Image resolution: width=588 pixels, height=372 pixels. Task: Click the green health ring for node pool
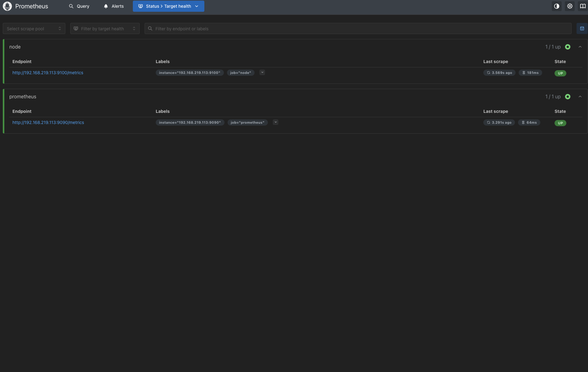(x=568, y=47)
